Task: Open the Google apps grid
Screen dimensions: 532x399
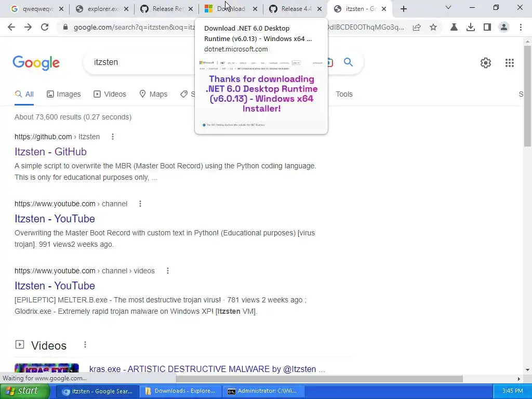Action: (510, 63)
